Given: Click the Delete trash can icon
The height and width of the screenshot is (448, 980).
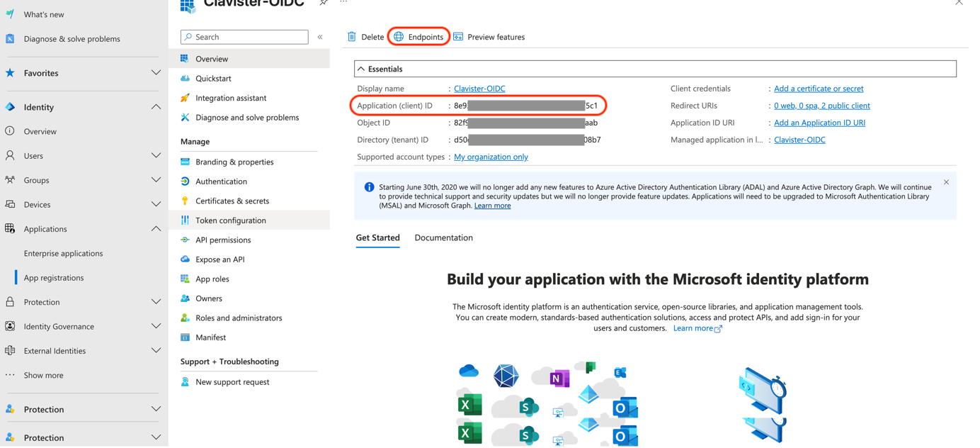Looking at the screenshot, I should pos(352,37).
